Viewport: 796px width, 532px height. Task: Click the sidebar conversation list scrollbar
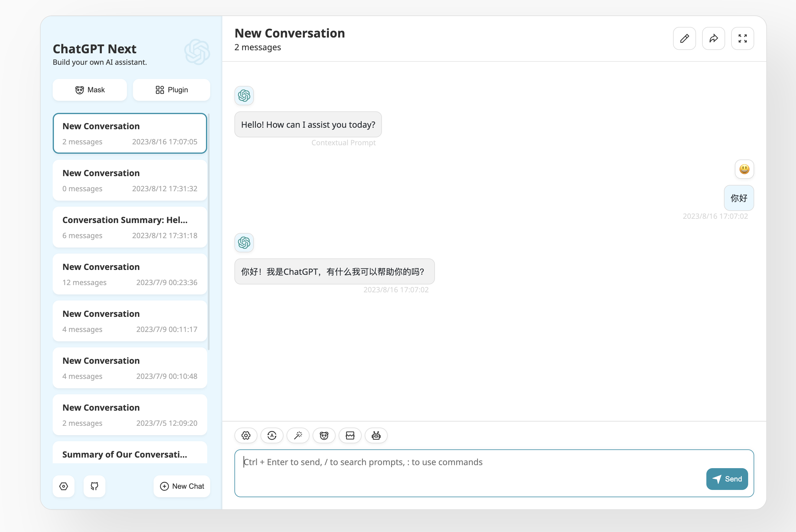tap(209, 232)
